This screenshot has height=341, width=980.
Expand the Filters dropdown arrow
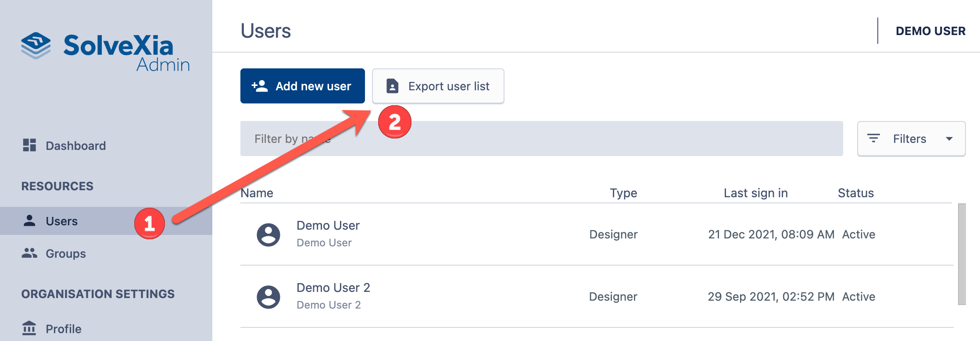(949, 139)
